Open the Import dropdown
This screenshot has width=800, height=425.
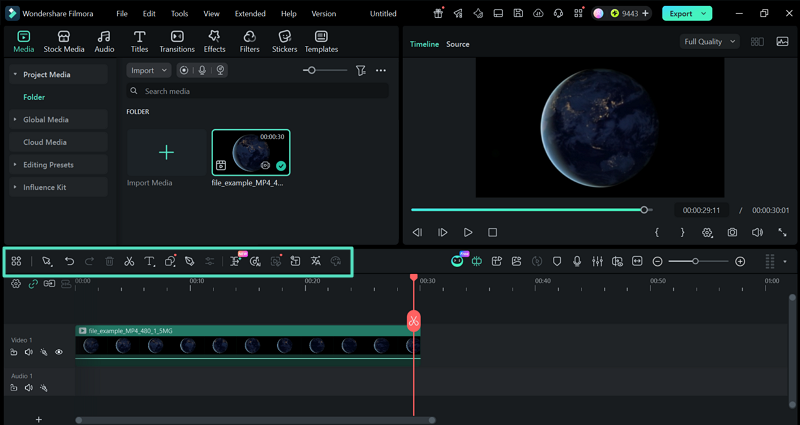point(148,70)
